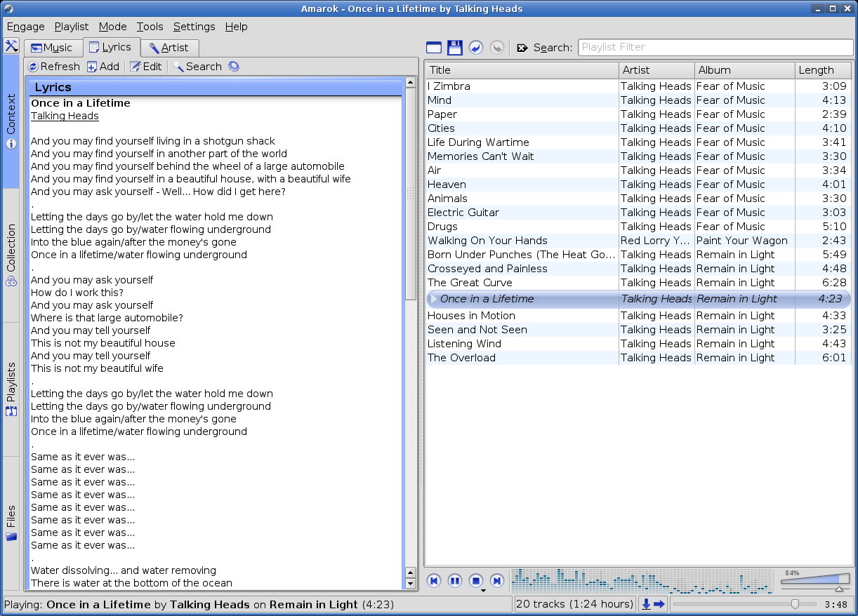
Task: Click the greyed-out redo arrow icon
Action: [x=497, y=48]
